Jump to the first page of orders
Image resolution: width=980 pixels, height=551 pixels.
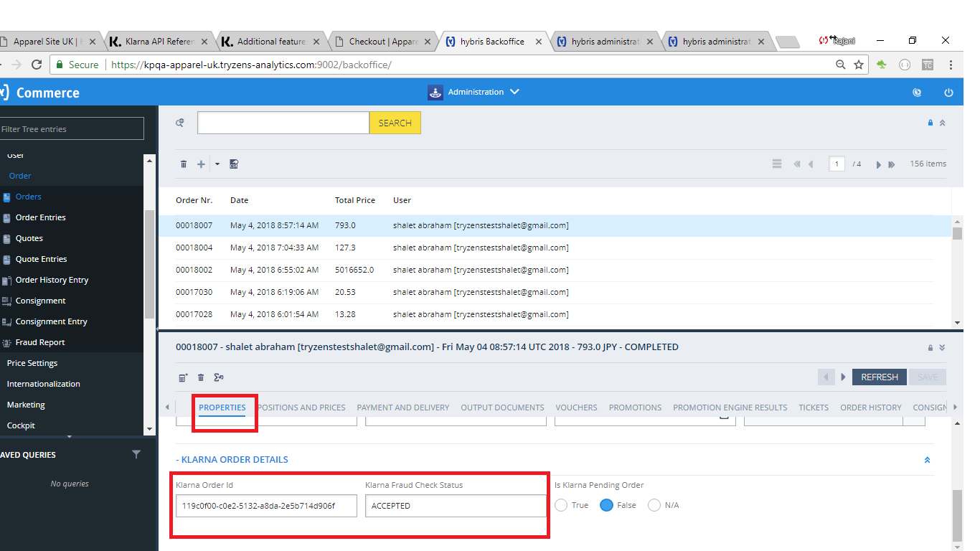[796, 164]
